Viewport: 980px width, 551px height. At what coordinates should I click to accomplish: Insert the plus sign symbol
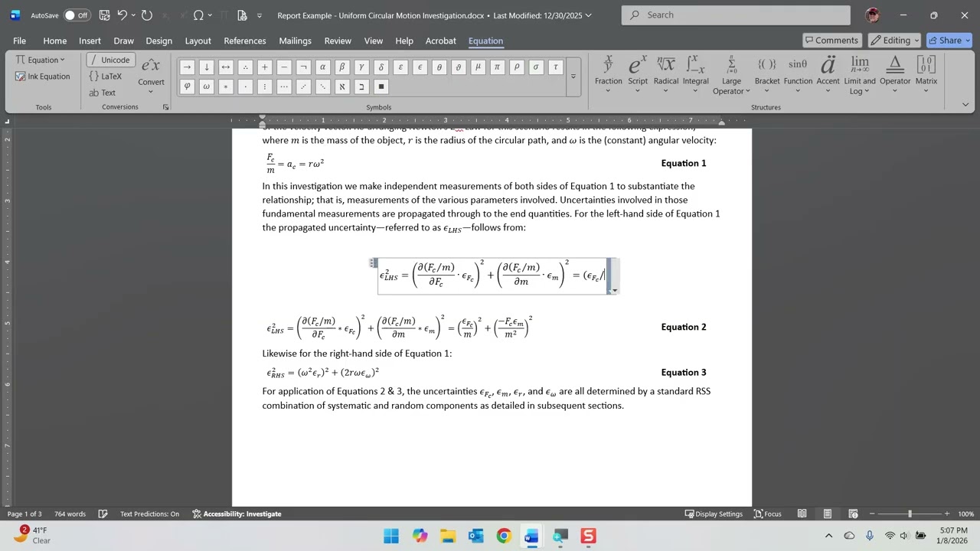coord(264,67)
